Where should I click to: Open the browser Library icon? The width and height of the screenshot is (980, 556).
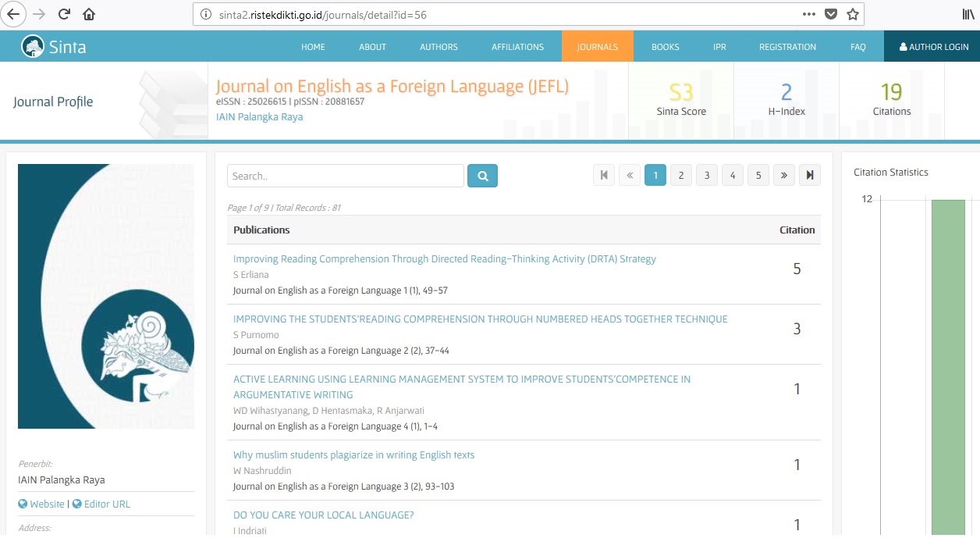pyautogui.click(x=968, y=14)
